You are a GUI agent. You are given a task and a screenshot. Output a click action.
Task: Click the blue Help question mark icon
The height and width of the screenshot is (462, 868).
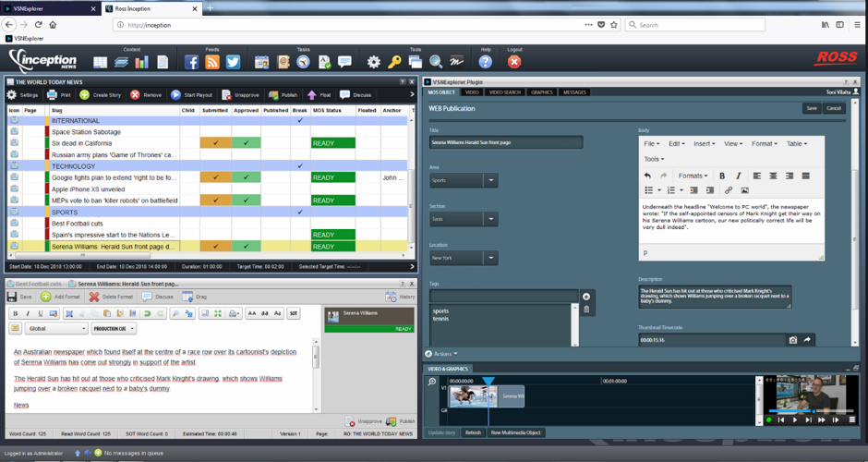(486, 62)
